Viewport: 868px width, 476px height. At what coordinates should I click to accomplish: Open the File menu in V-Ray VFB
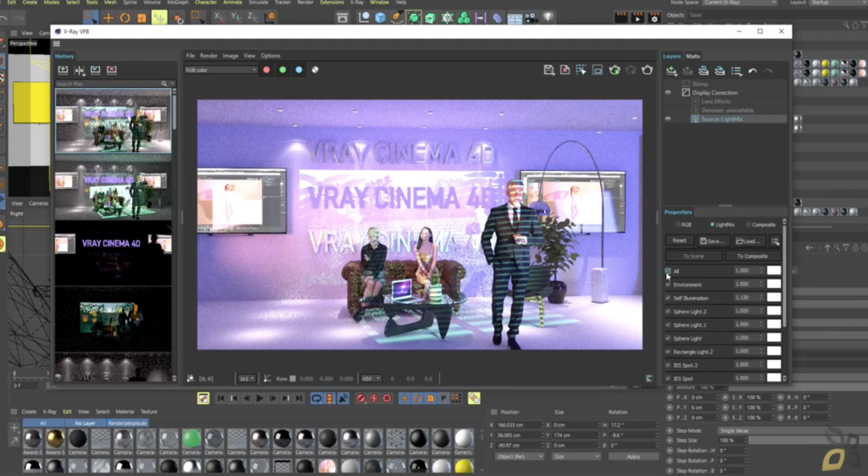tap(190, 56)
